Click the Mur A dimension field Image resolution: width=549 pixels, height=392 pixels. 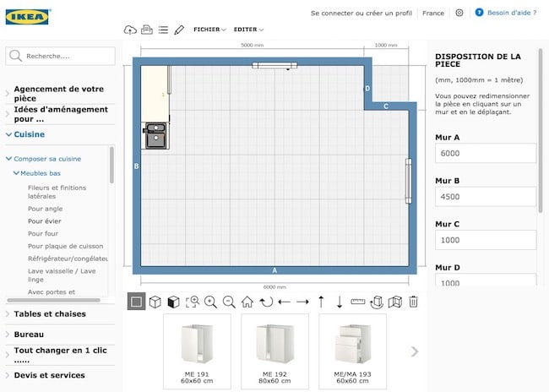point(485,154)
